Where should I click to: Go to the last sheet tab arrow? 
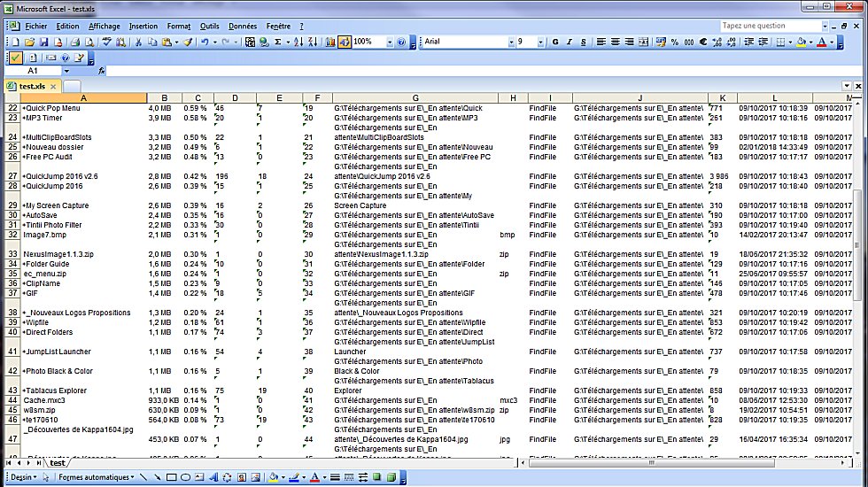tap(38, 462)
